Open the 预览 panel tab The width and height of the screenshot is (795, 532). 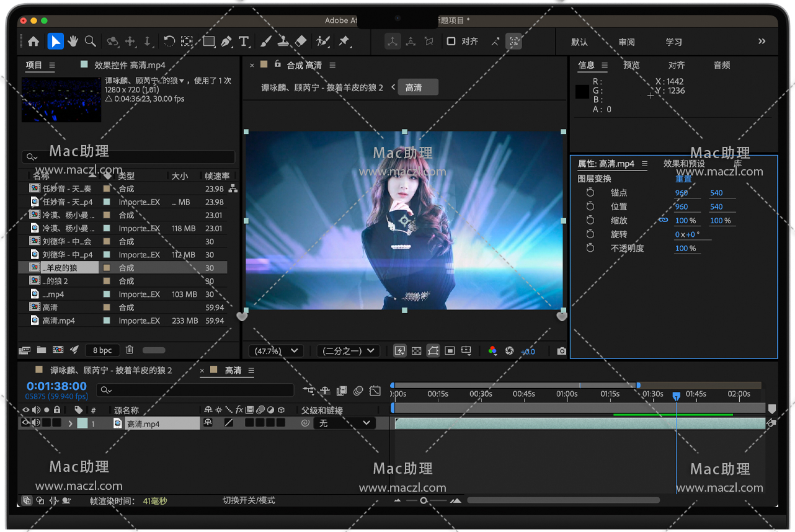[x=631, y=65]
